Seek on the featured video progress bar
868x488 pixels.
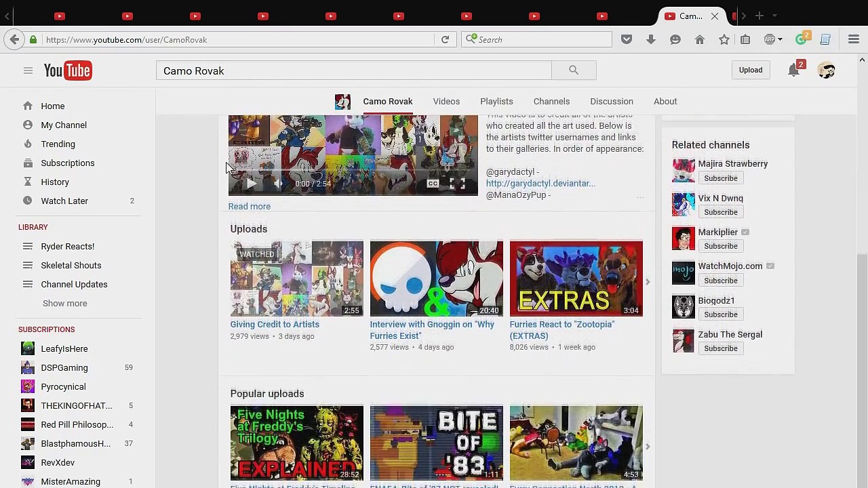pyautogui.click(x=353, y=170)
